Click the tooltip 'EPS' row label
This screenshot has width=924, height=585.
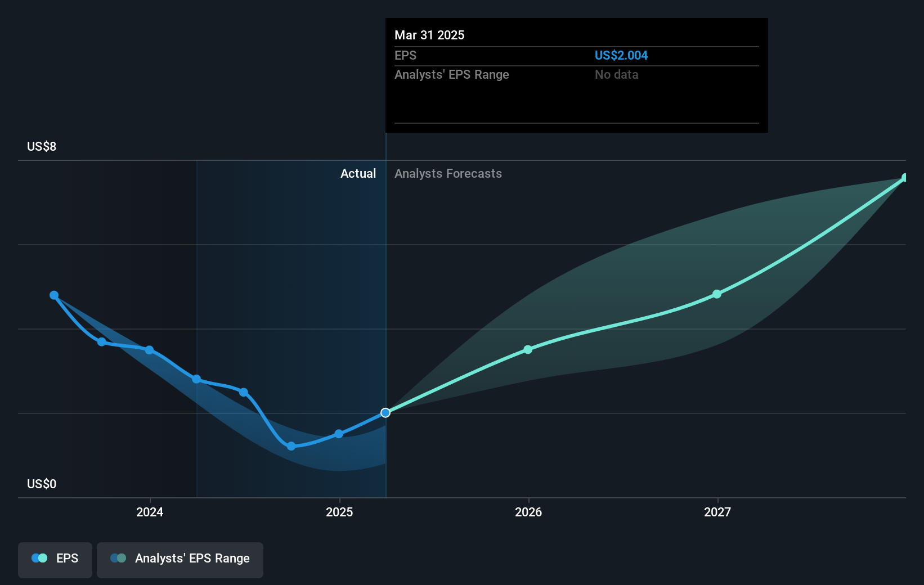[405, 55]
